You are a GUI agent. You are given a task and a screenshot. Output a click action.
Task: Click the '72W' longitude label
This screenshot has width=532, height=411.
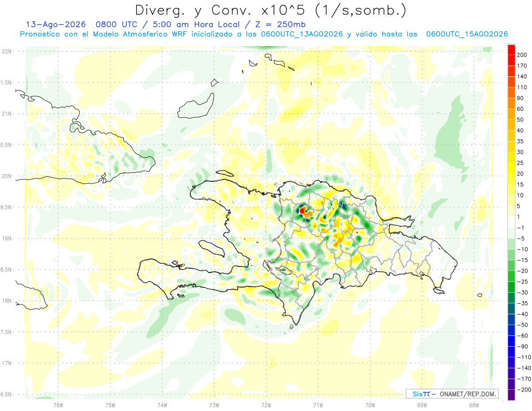click(x=266, y=404)
